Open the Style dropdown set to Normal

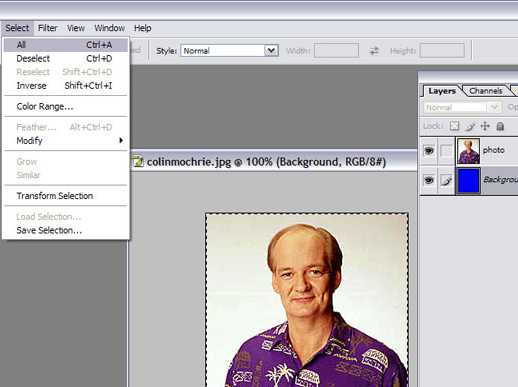pos(230,51)
